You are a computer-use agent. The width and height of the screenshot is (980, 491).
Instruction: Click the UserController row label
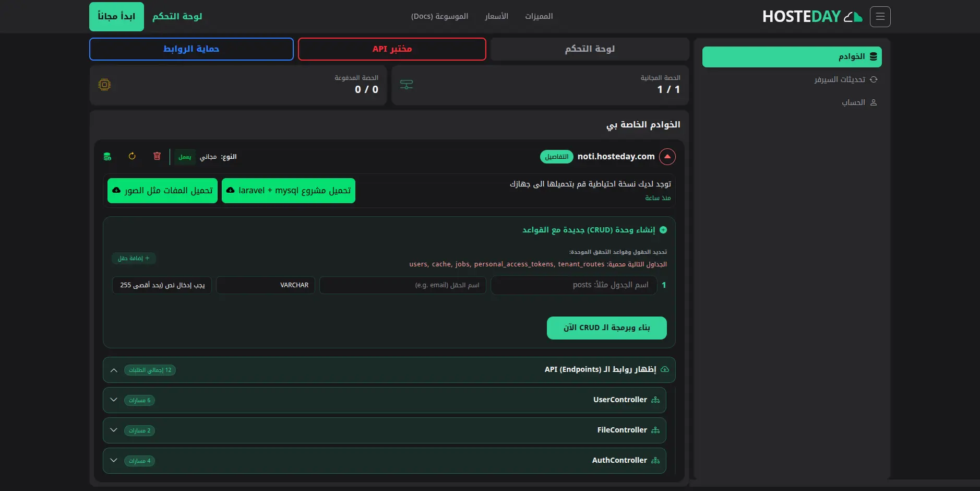click(x=620, y=400)
